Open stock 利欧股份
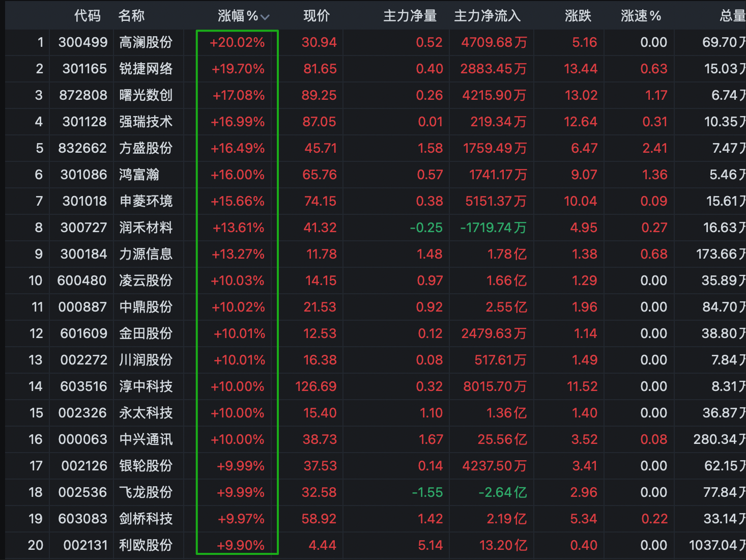The width and height of the screenshot is (746, 560). (146, 545)
